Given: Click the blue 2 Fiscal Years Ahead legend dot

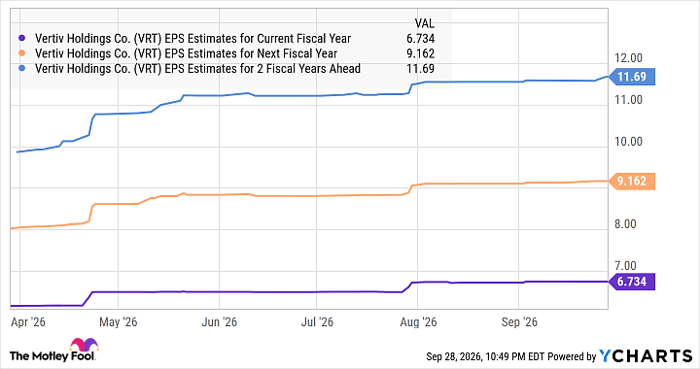Looking at the screenshot, I should coord(22,69).
